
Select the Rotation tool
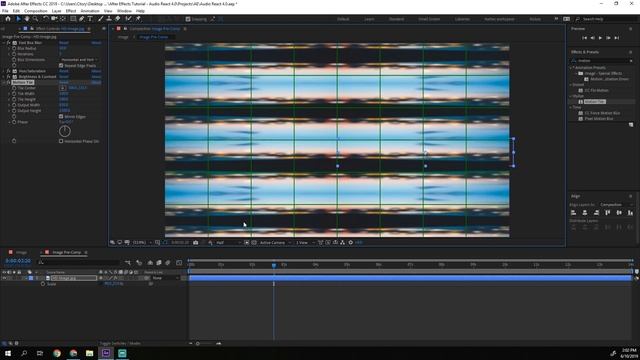coord(46,19)
